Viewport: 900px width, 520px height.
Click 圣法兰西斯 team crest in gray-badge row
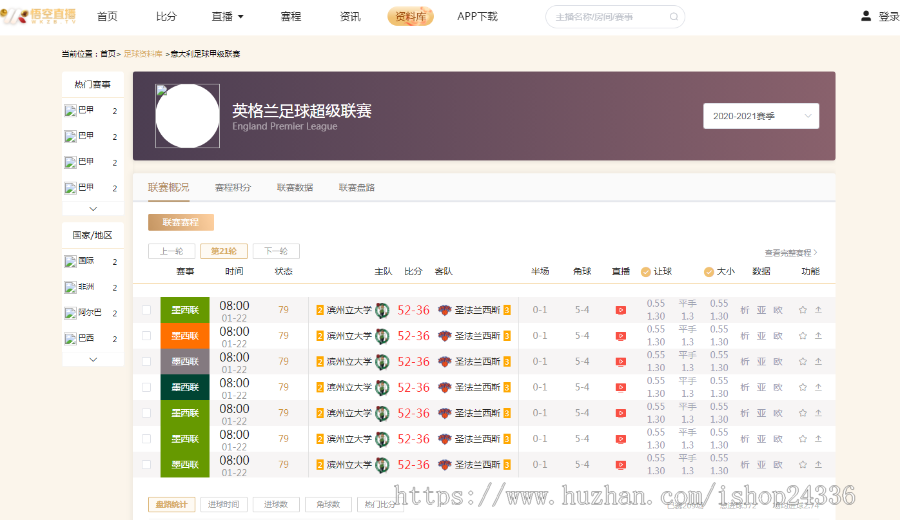tap(444, 362)
